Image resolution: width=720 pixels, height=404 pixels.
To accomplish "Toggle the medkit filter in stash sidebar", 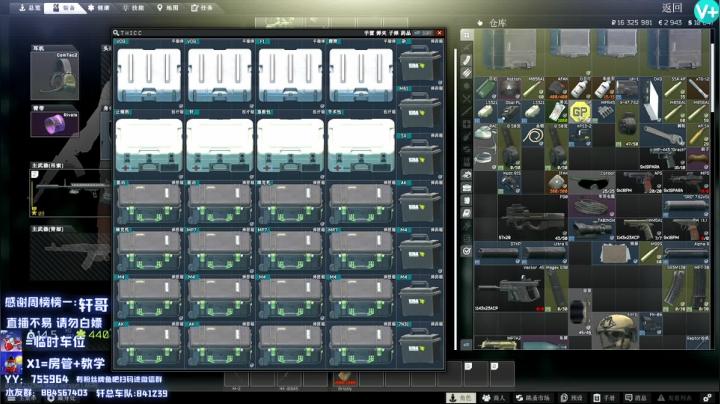I will coord(467,124).
